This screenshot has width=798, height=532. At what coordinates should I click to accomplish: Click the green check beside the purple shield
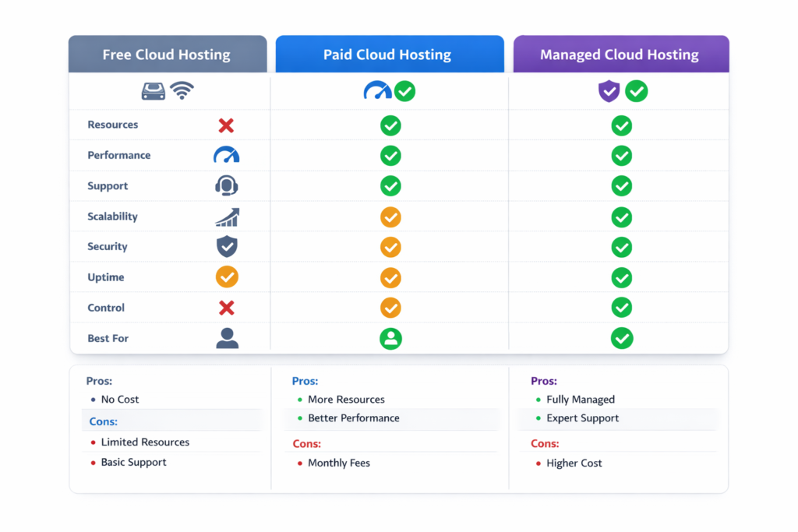636,92
